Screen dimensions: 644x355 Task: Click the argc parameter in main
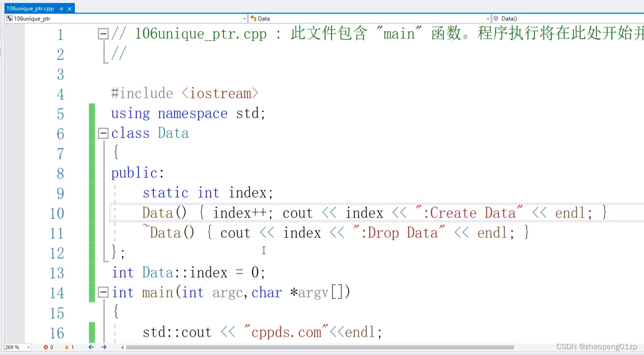pyautogui.click(x=228, y=293)
